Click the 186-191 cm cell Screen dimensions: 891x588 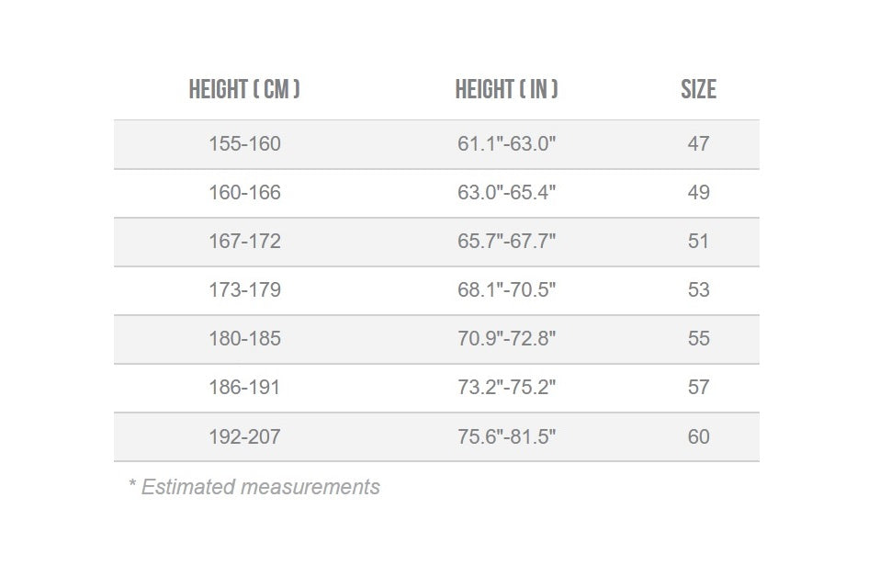tap(244, 388)
